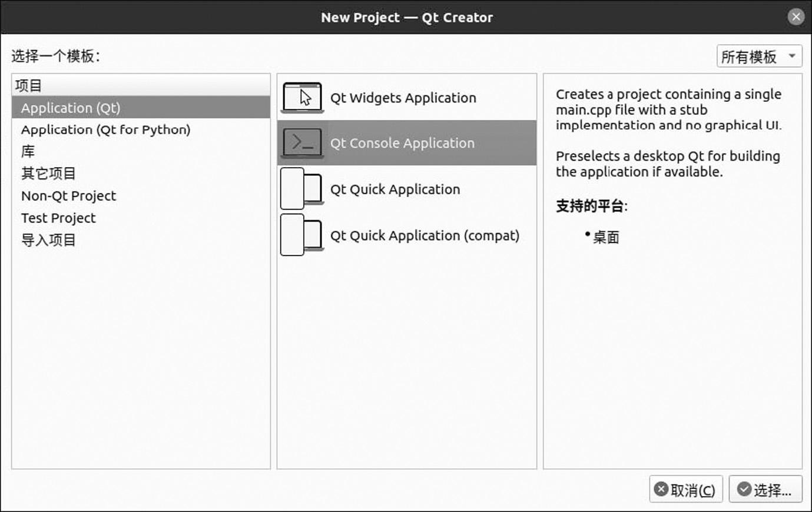Select the Application (Qt) category

(x=71, y=108)
